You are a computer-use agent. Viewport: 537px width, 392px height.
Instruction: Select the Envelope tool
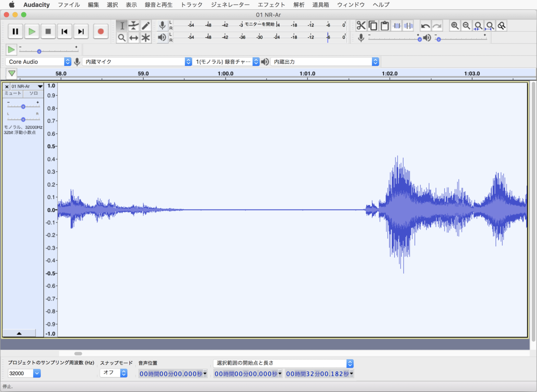(134, 26)
